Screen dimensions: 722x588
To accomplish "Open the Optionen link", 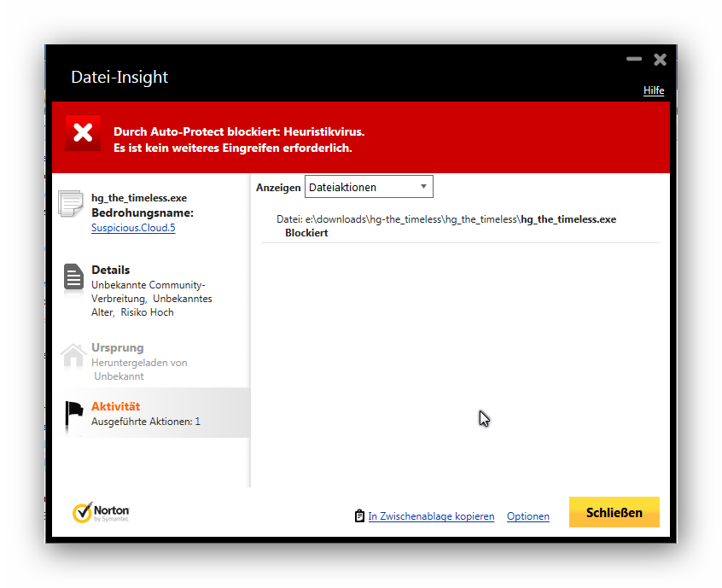I will [x=528, y=516].
